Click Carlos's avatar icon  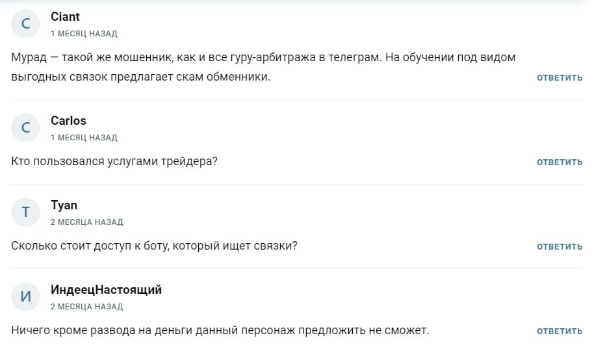[x=26, y=128]
